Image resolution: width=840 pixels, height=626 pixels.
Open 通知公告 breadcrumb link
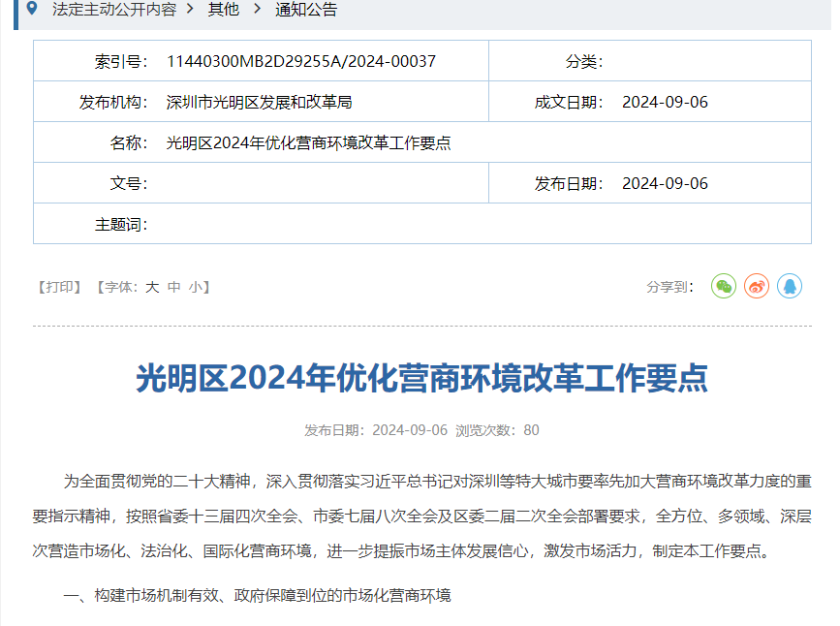click(x=306, y=9)
